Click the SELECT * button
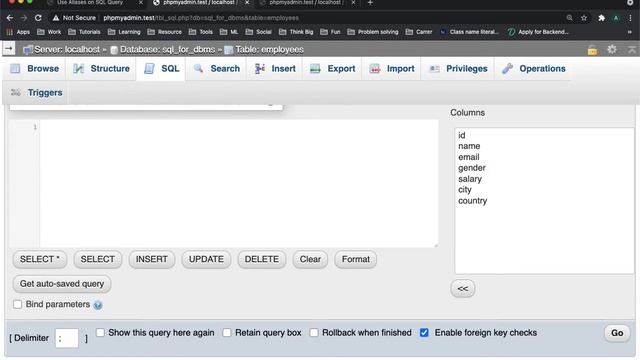 tap(40, 259)
